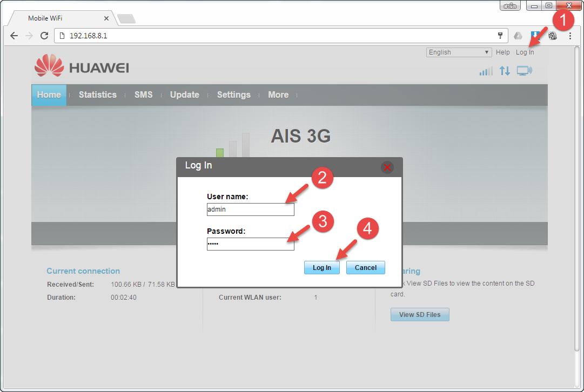This screenshot has height=392, width=584.
Task: Minimize the browser window
Action: [x=534, y=5]
